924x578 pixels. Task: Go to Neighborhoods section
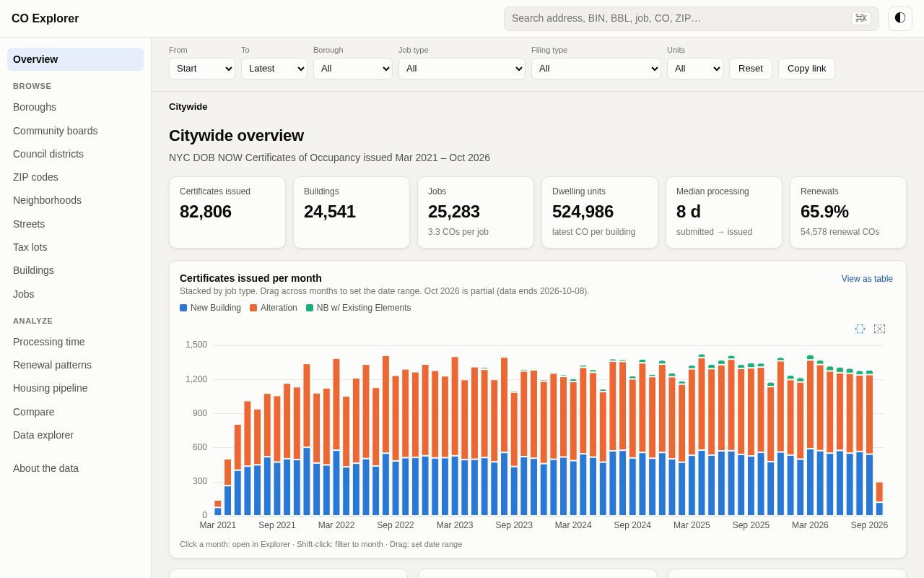pyautogui.click(x=75, y=200)
